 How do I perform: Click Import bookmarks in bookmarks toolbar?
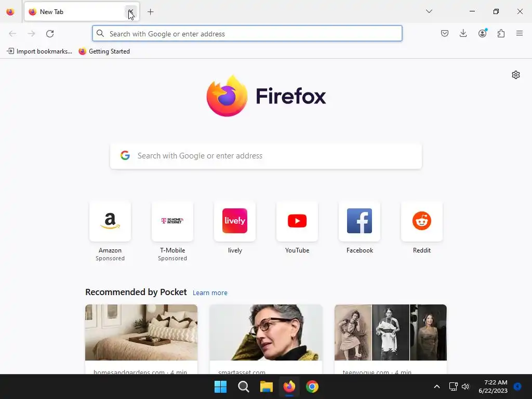click(x=39, y=51)
